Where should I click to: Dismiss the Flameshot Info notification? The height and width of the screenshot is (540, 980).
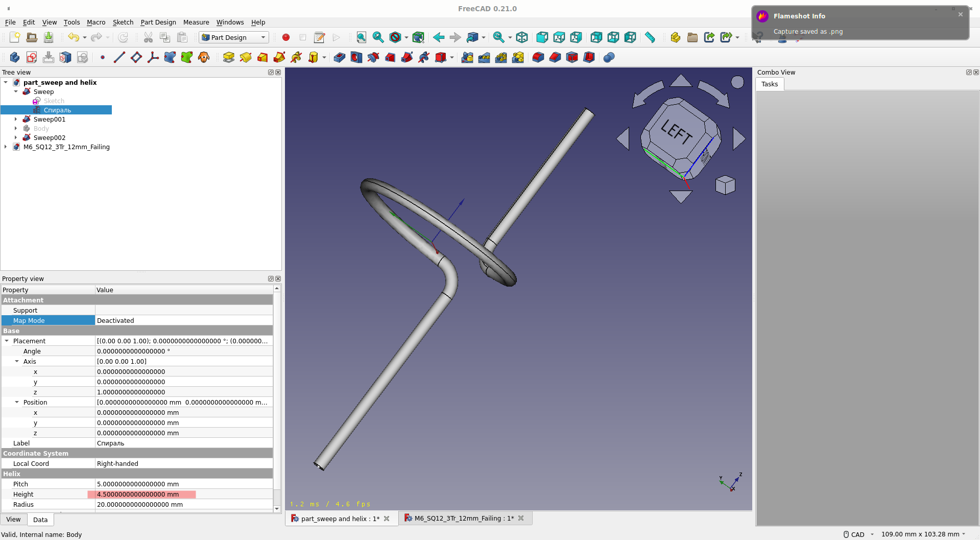click(960, 14)
